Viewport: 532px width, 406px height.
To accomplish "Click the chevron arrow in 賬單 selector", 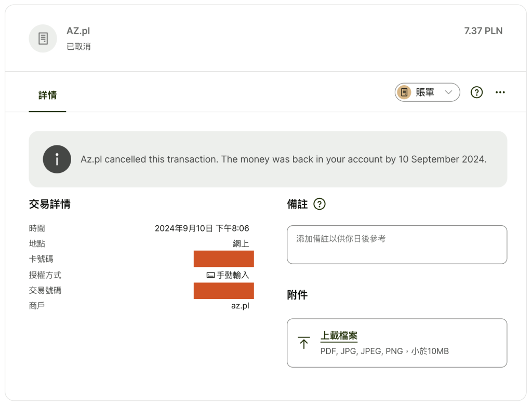I will tap(448, 92).
